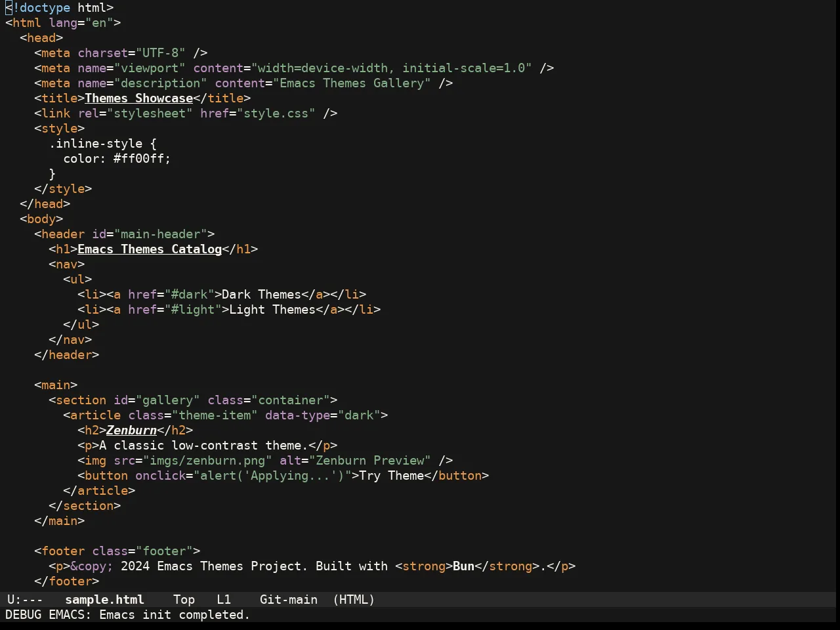The width and height of the screenshot is (840, 630).
Task: Click the opening <body> tag
Action: 41,219
